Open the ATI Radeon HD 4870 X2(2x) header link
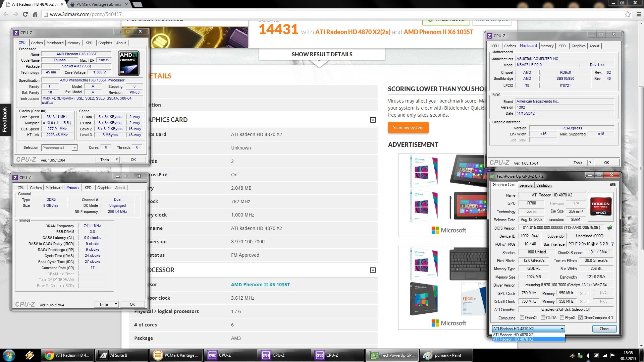 click(353, 32)
